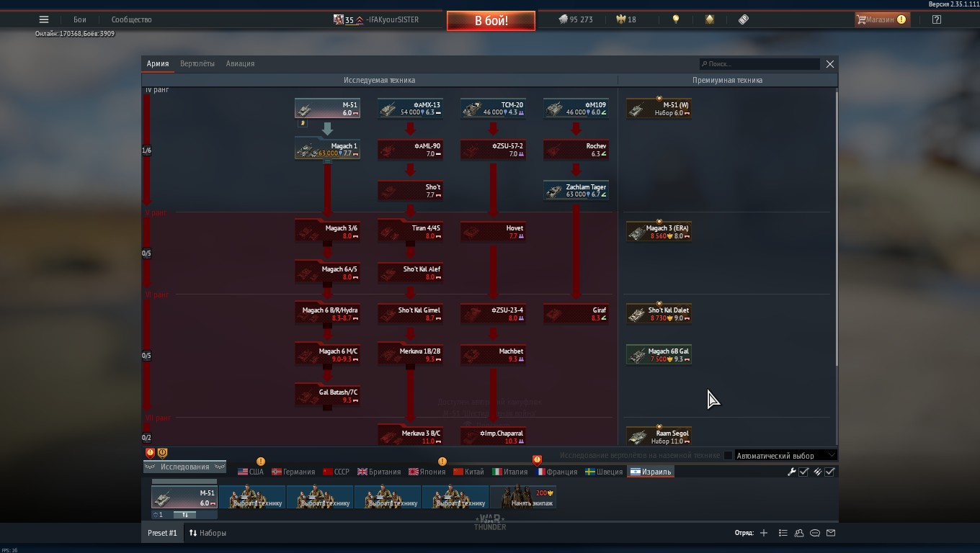Select the Sho't vehicle card
The image size is (980, 553).
point(410,191)
